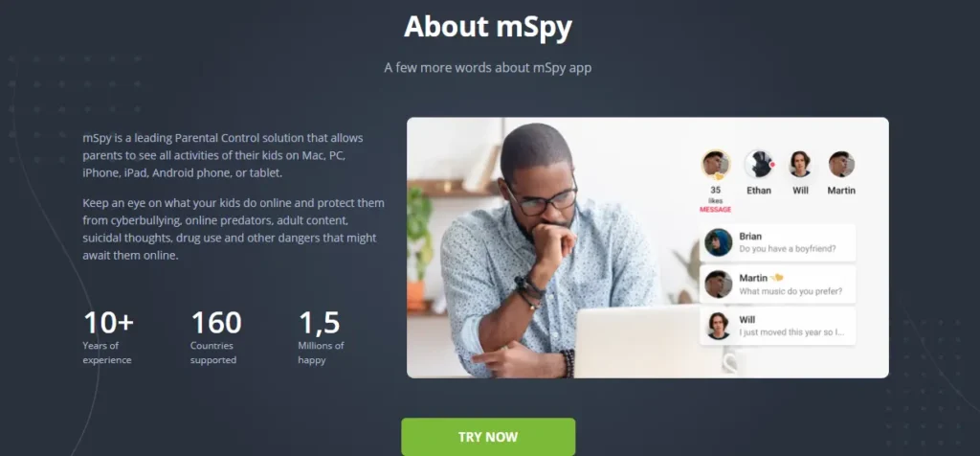Click Martin's avatar in message list

pos(718,285)
